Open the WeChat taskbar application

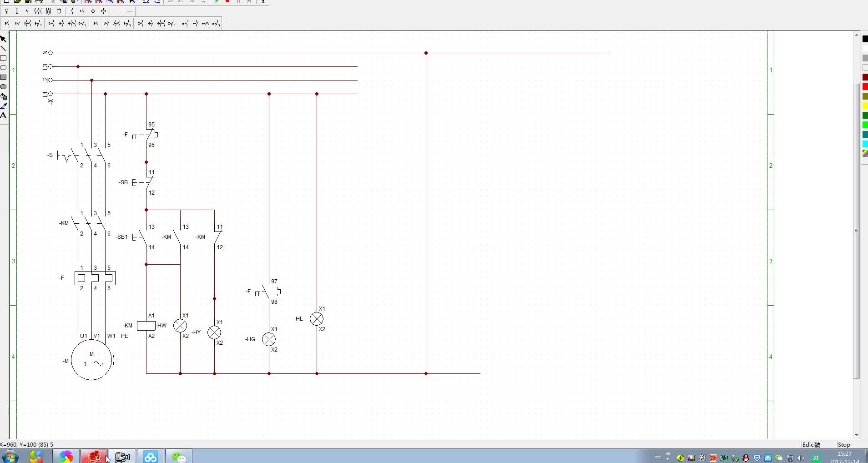(x=178, y=456)
